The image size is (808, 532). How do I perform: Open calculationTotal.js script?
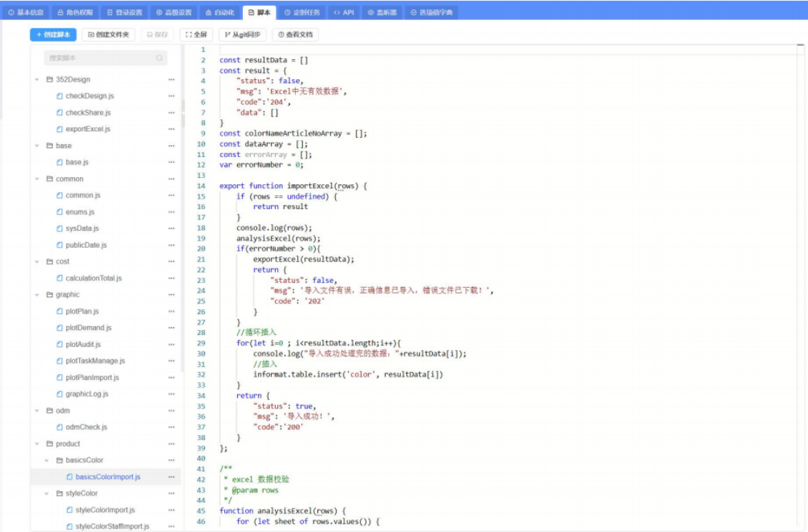(94, 278)
